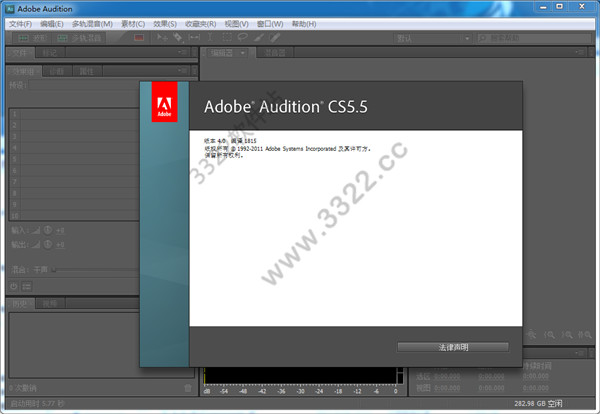Switch to the 视频 tab

[x=50, y=304]
